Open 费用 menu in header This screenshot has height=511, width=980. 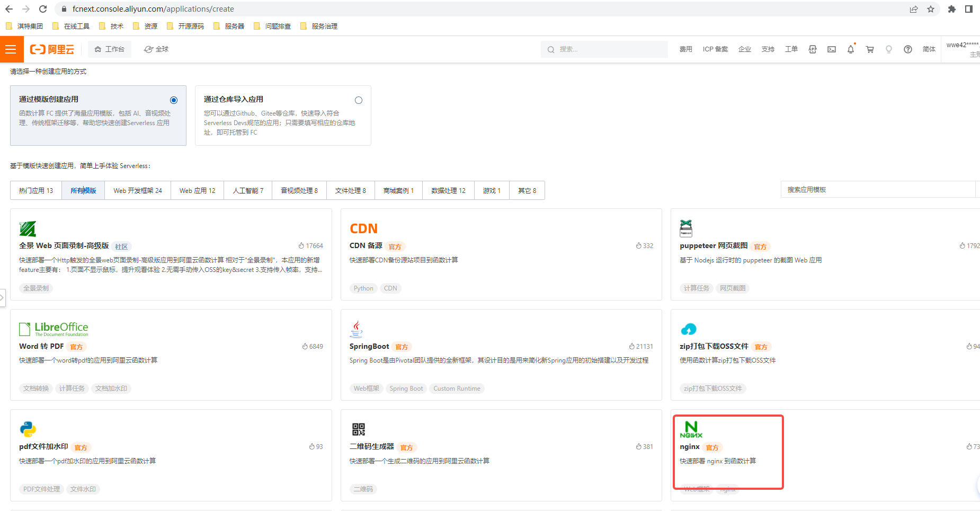pyautogui.click(x=685, y=49)
